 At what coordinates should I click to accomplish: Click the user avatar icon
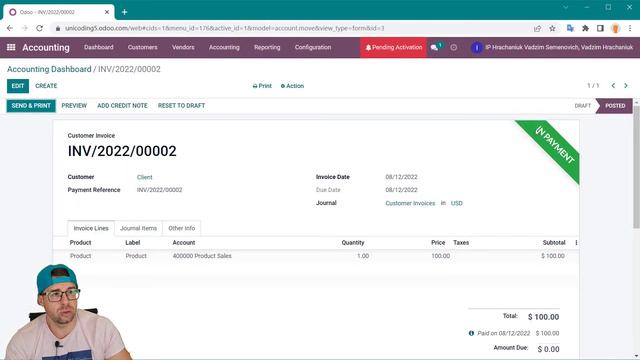pos(476,48)
